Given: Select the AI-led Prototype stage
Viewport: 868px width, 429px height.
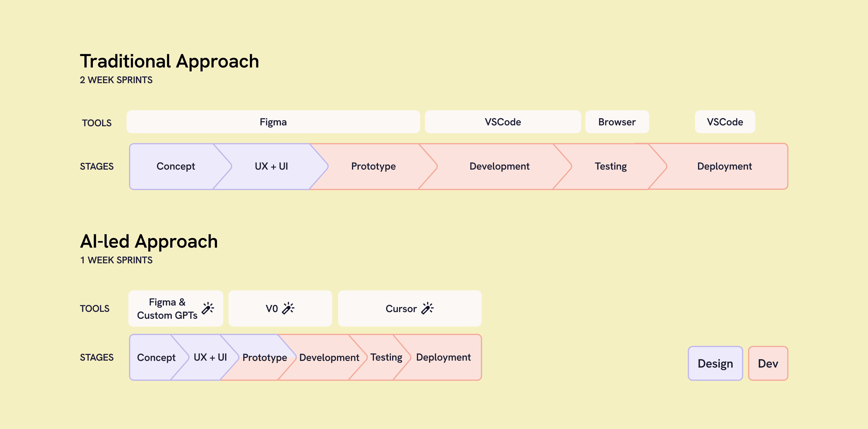Looking at the screenshot, I should click(265, 357).
